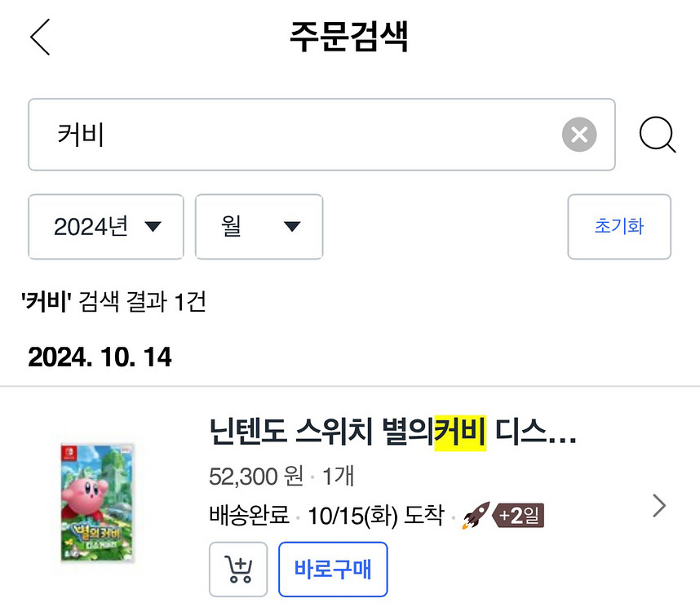Expand the 월 month dropdown
This screenshot has height=612, width=700.
(259, 227)
